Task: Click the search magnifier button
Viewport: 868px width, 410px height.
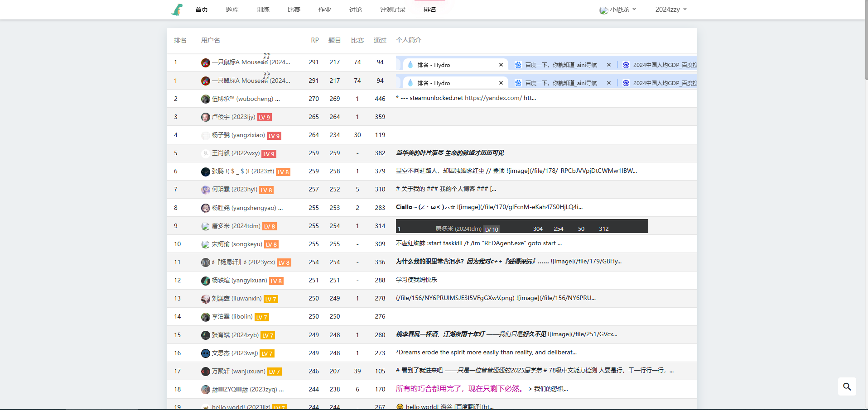Action: [x=847, y=386]
